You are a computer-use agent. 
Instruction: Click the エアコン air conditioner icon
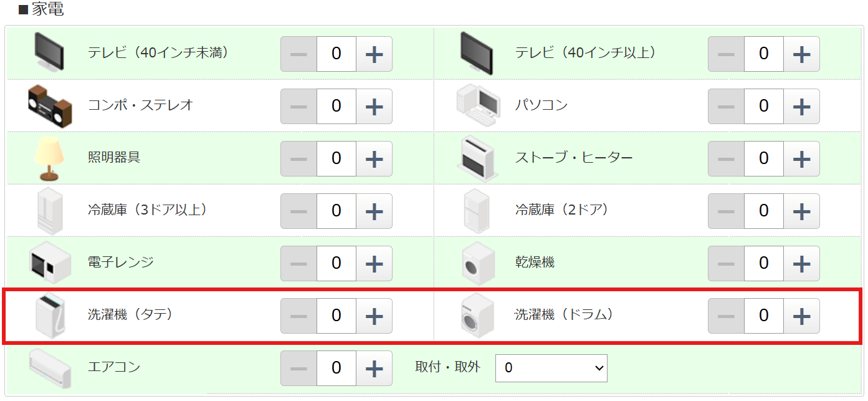pyautogui.click(x=50, y=367)
